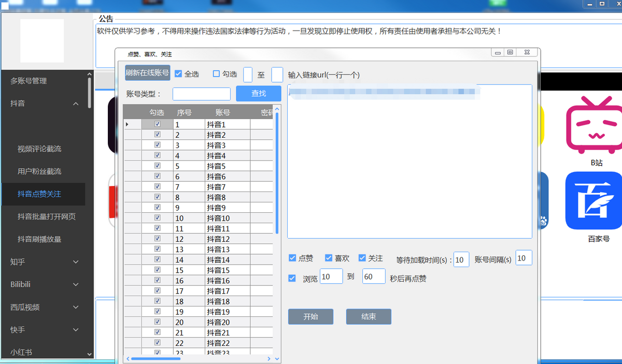Select the 抖音12 account cell
The height and width of the screenshot is (364, 622).
click(228, 239)
